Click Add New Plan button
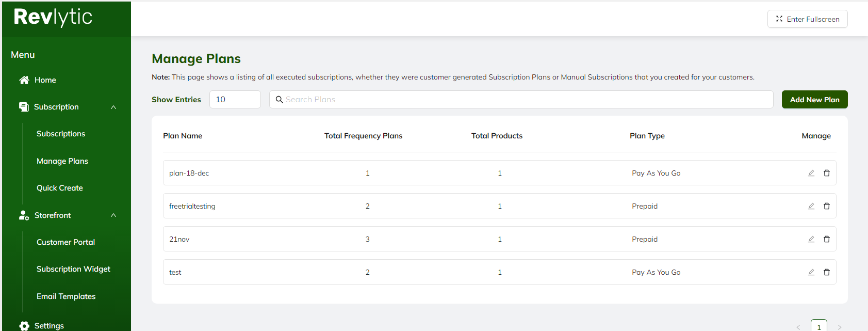868x331 pixels. [814, 100]
